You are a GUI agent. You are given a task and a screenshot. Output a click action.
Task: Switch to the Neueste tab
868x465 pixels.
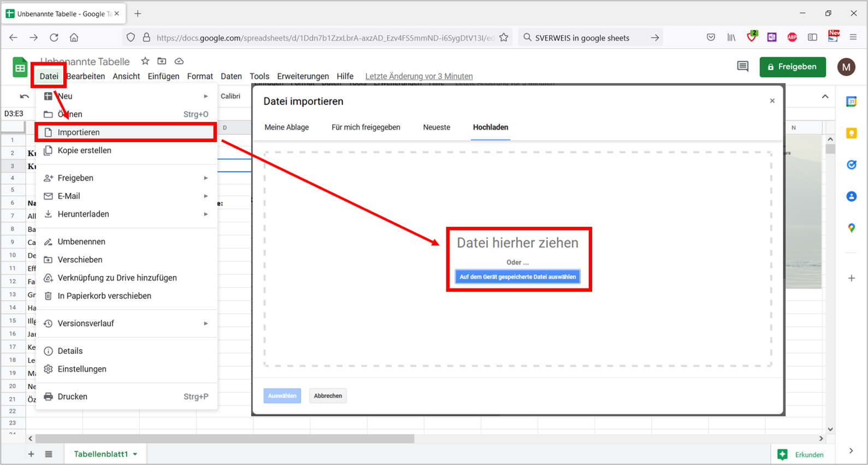436,127
